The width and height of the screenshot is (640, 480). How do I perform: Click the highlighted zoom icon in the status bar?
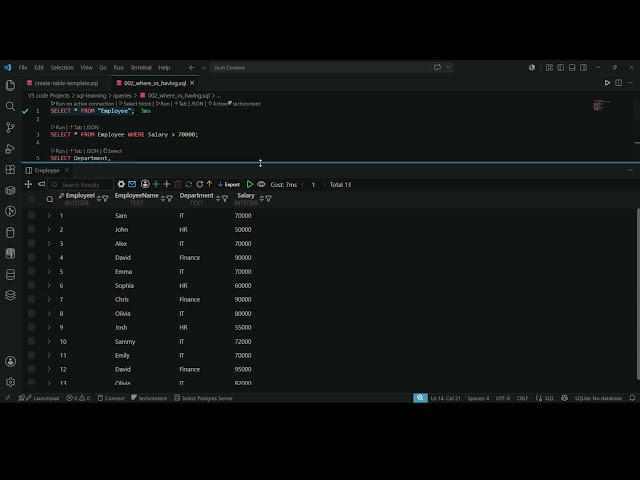tap(420, 398)
